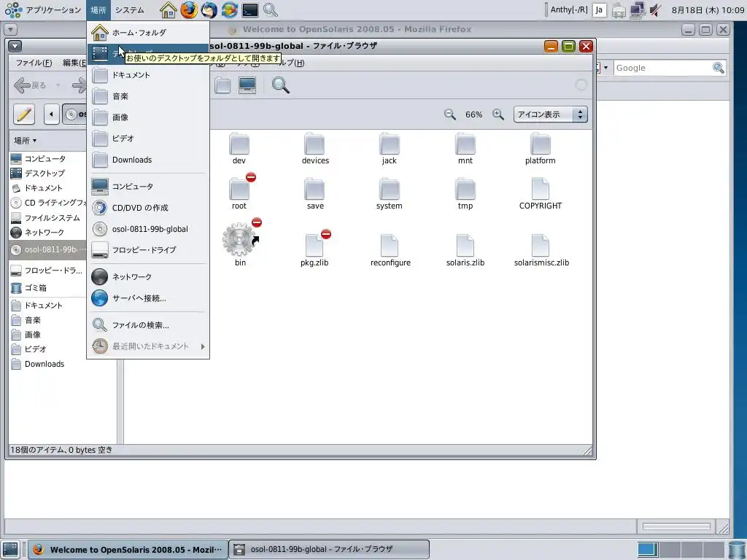The image size is (747, 560).
Task: Select コンピュータ in the sidebar
Action: tap(45, 158)
